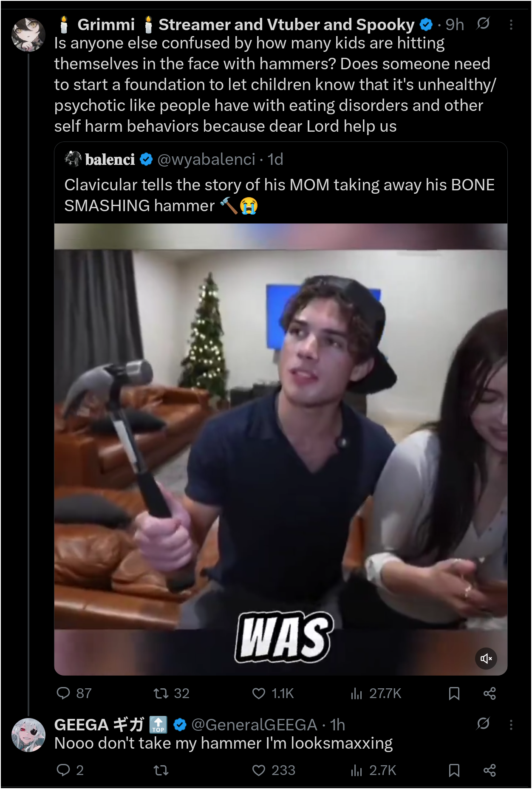Open the Grok icon on GEEGA's reply
The height and width of the screenshot is (789, 532).
coord(483,723)
